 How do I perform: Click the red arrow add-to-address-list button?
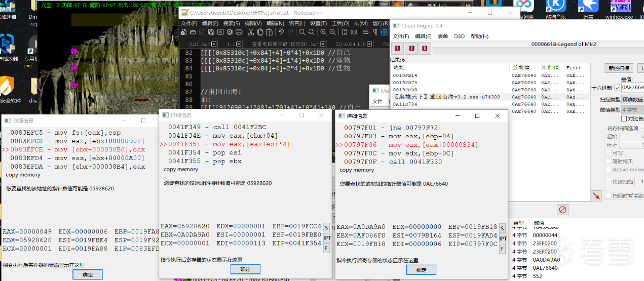pos(596,196)
